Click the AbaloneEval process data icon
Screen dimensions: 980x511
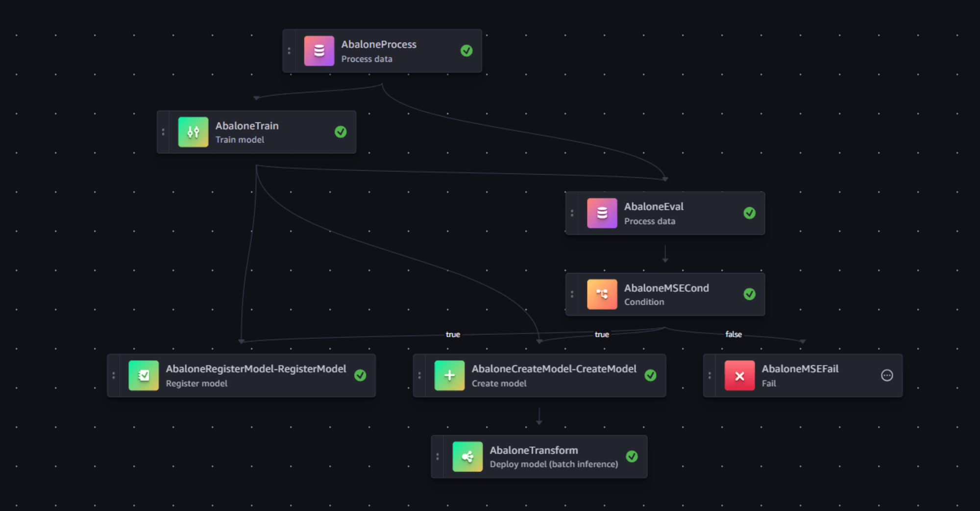pyautogui.click(x=602, y=213)
